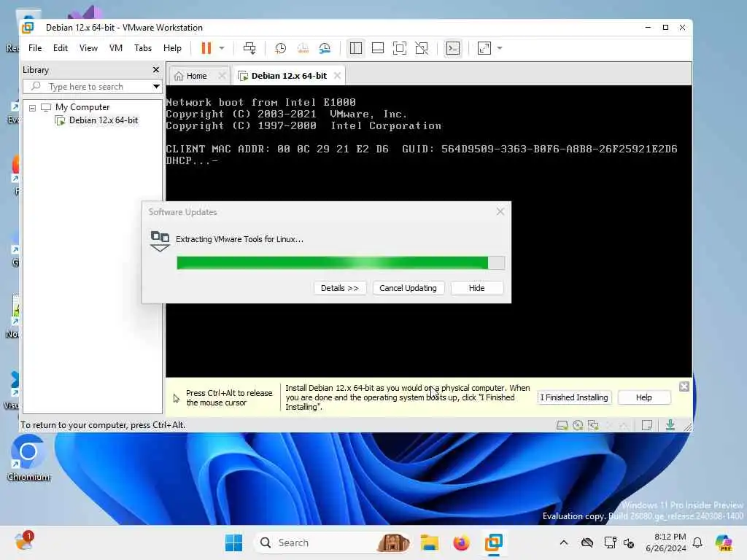Pause the virtual machine with the orange button
Viewport: 747px width, 560px height.
206,48
